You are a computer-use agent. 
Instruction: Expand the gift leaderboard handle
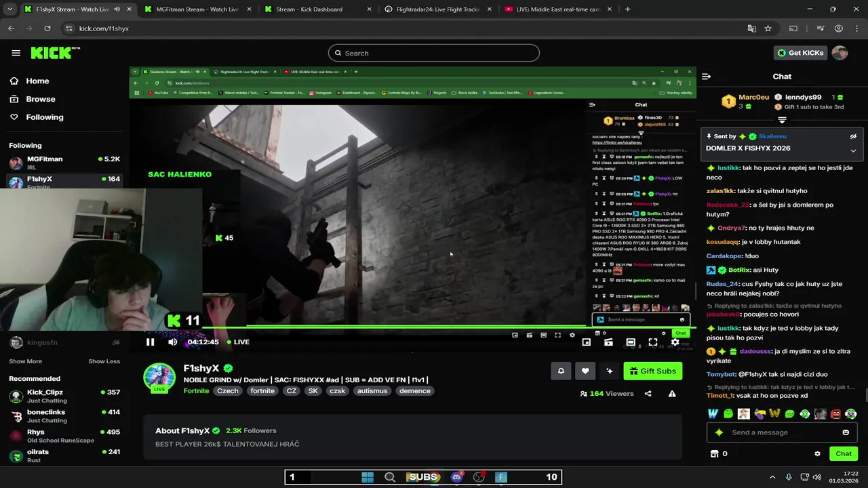click(x=782, y=120)
